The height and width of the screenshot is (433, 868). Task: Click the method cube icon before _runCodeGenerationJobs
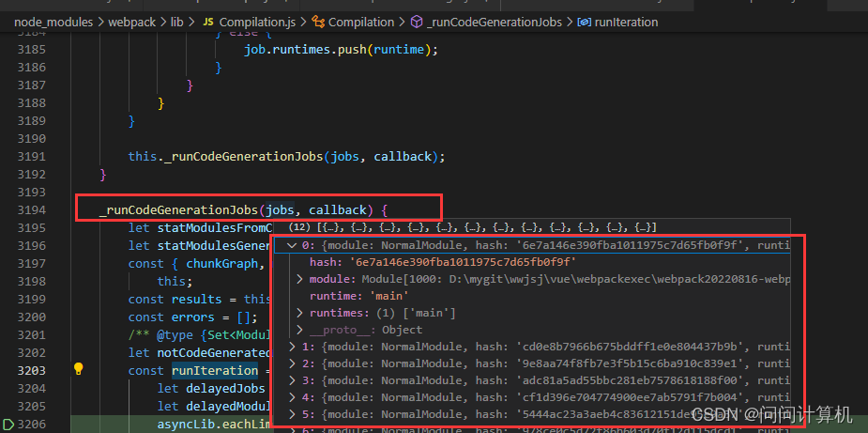coord(417,23)
